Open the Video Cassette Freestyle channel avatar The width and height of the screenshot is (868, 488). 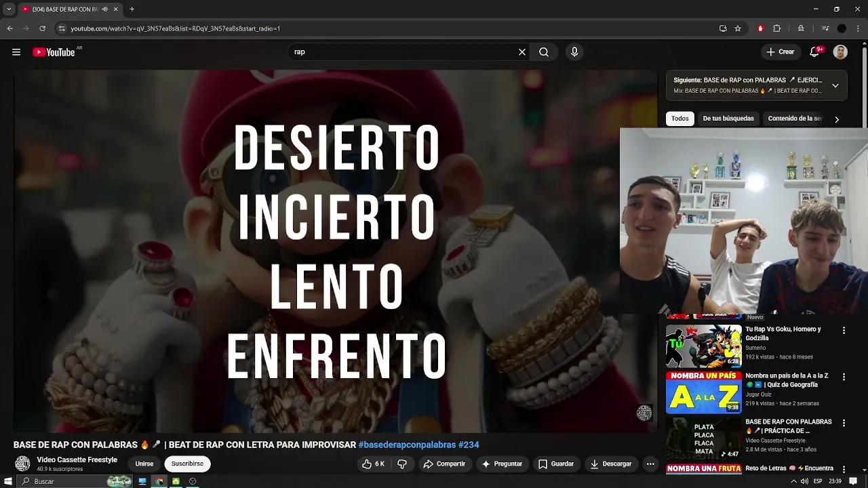tap(23, 464)
